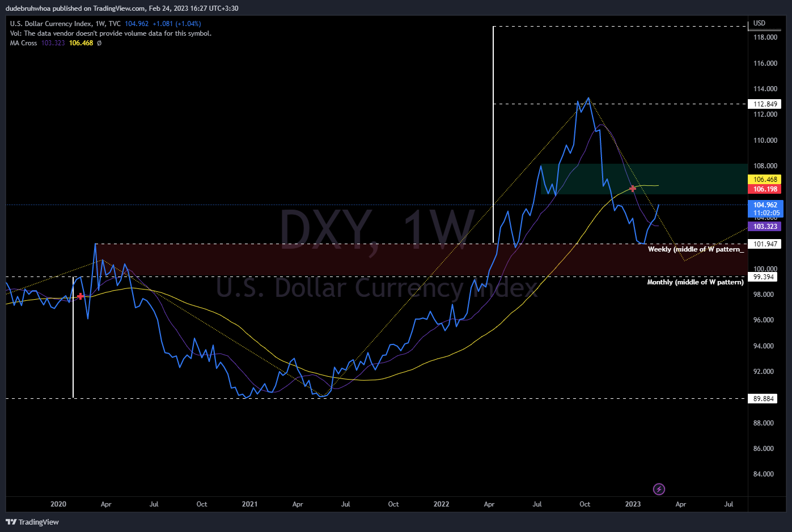792x532 pixels.
Task: Click the yellow 106.468 MA value in legend
Action: tap(81, 43)
